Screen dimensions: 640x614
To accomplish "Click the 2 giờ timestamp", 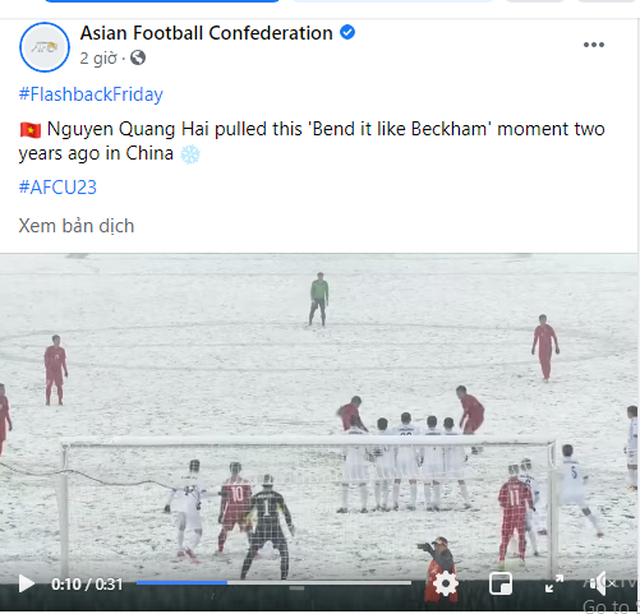I will point(98,58).
